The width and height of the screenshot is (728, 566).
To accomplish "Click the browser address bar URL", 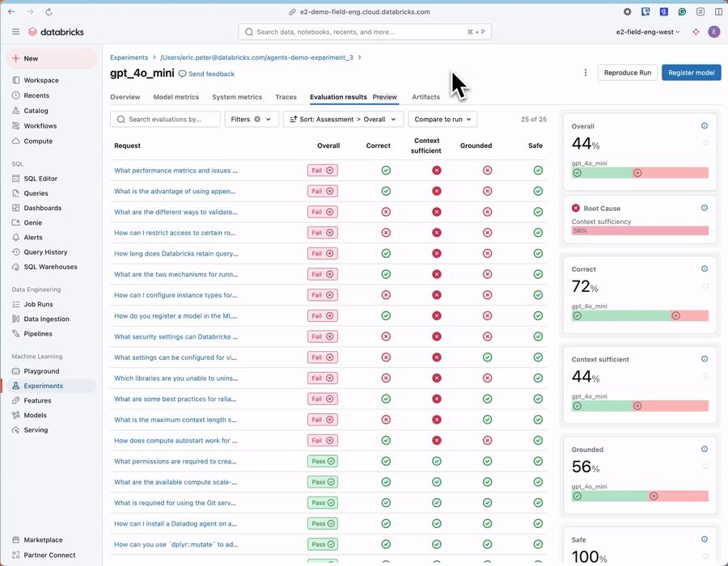I will point(365,12).
